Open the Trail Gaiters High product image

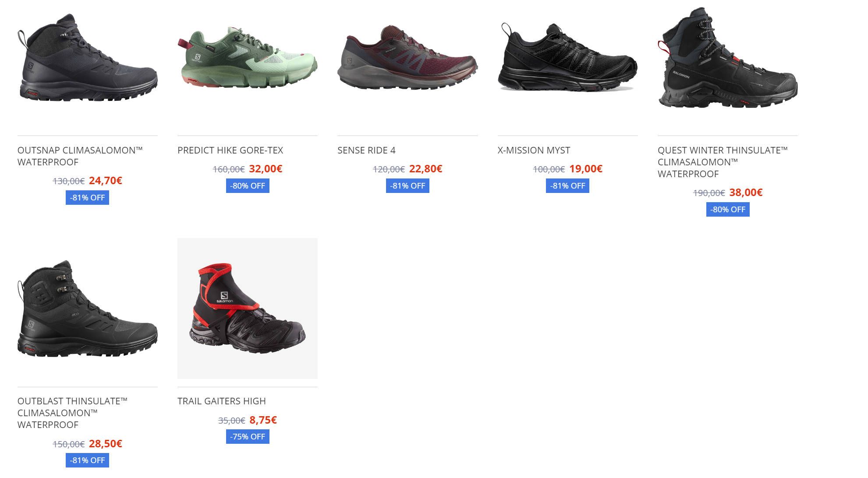coord(248,308)
